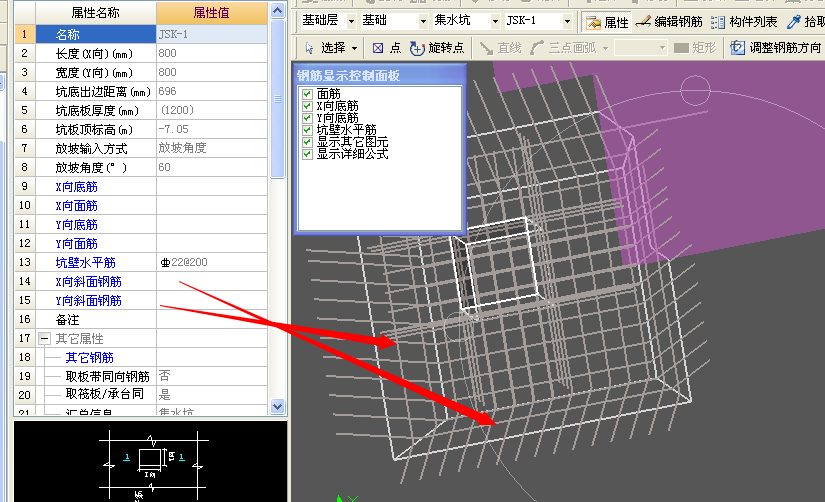Viewport: 825px width, 502px height.
Task: Open the 基础 category dropdown
Action: tap(423, 22)
